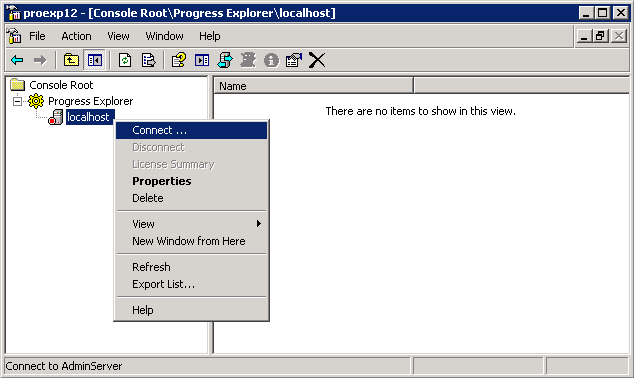Collapse the Progress Explorer tree node
Screen dimensions: 634x378
(x=17, y=101)
